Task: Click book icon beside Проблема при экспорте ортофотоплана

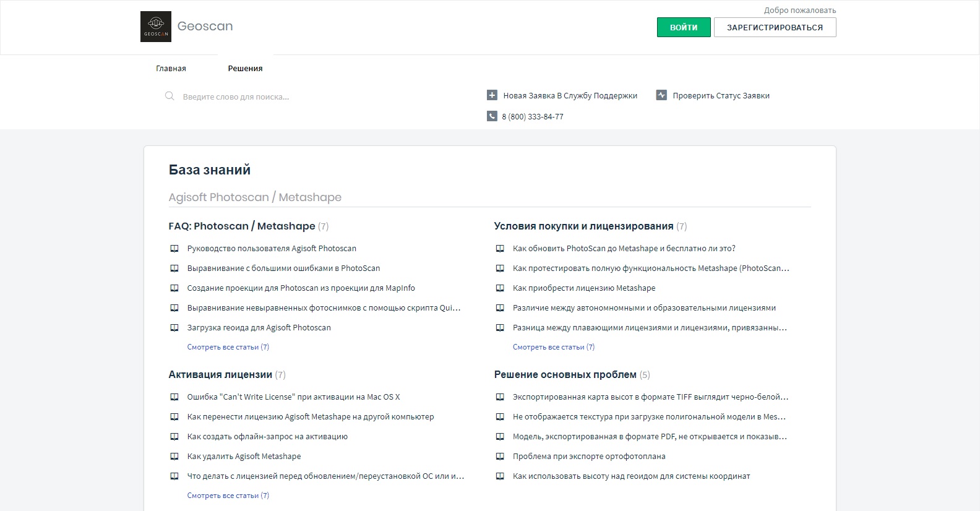Action: pos(500,457)
